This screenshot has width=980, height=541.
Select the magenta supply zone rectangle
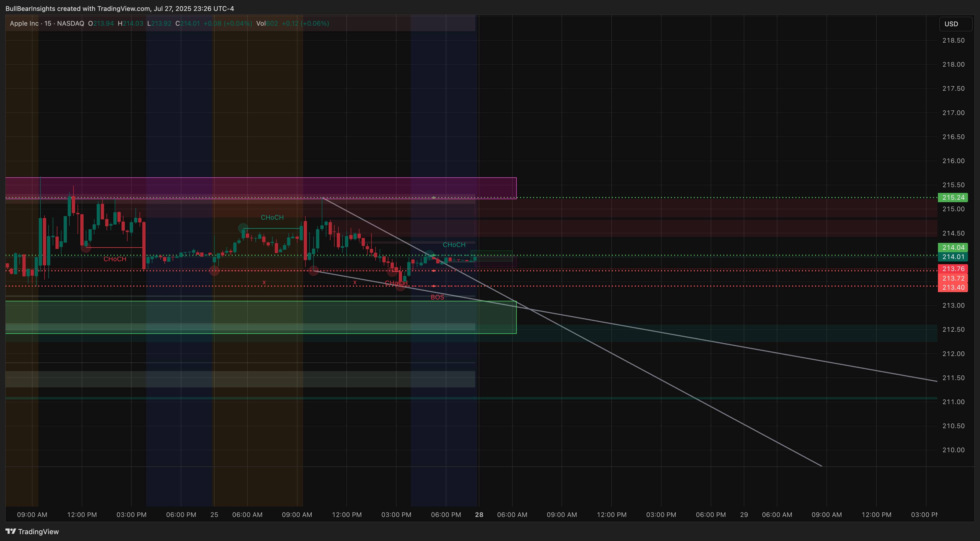pos(261,188)
